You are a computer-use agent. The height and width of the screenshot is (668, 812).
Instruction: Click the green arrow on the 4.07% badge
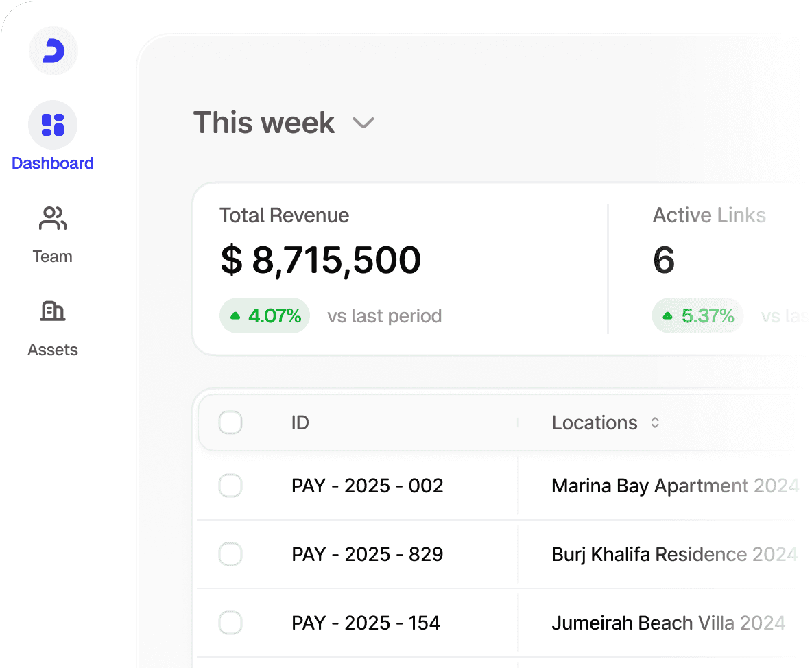pyautogui.click(x=235, y=315)
